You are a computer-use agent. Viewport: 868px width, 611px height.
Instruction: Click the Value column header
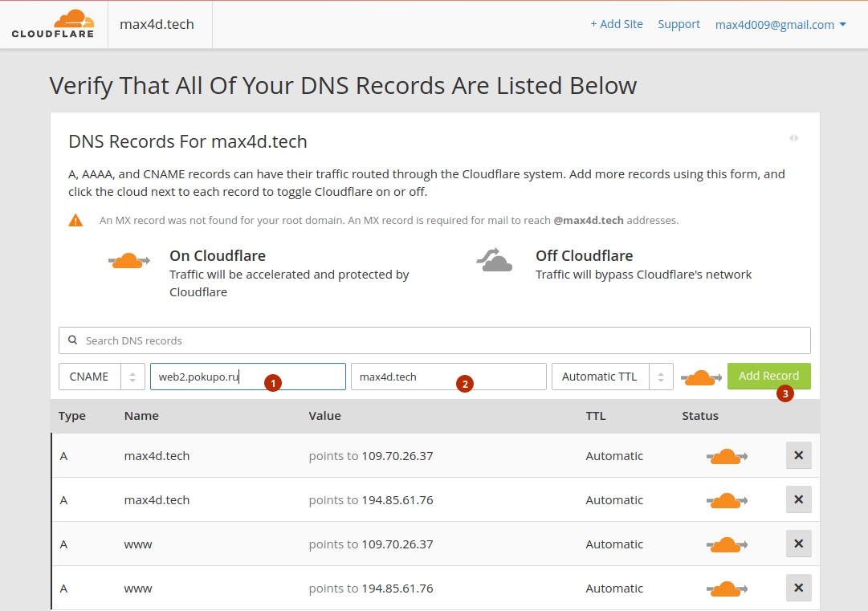pyautogui.click(x=325, y=416)
